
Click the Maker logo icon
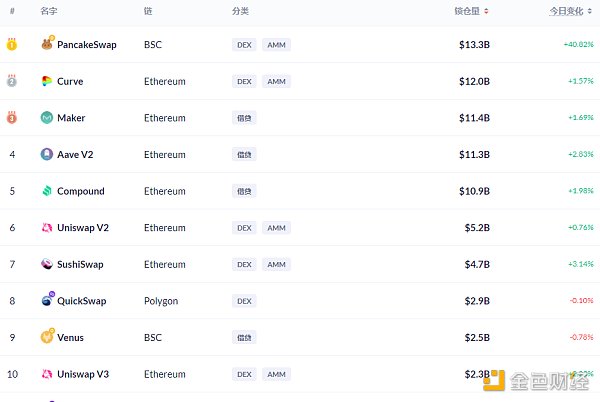tap(47, 118)
